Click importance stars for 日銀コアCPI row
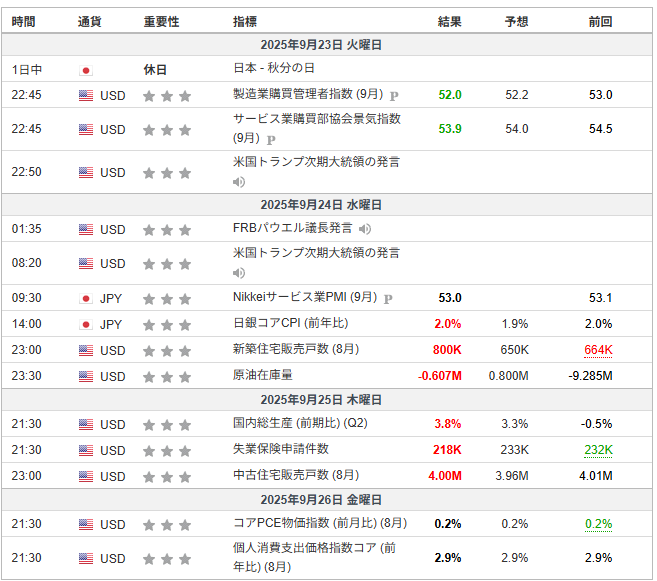The image size is (657, 581). pos(167,325)
